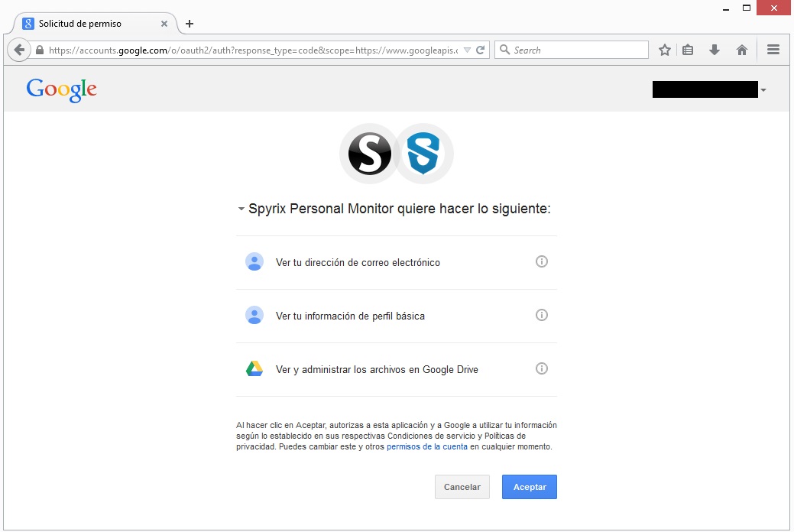The image size is (794, 532).
Task: Click the email address permission person icon
Action: 254,262
